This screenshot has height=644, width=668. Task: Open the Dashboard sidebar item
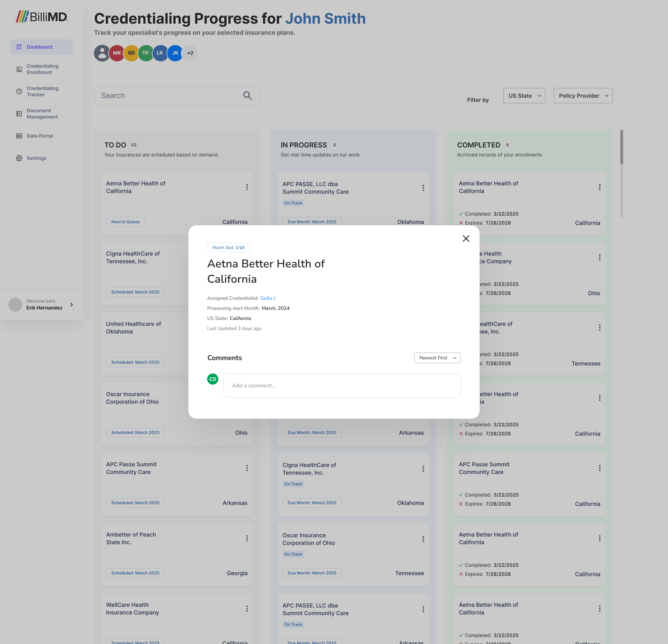pos(42,47)
